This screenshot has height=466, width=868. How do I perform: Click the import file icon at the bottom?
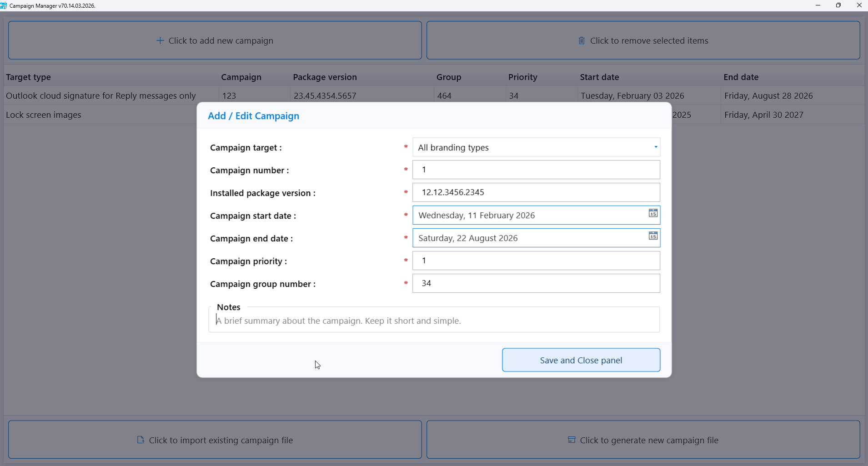[x=140, y=440]
